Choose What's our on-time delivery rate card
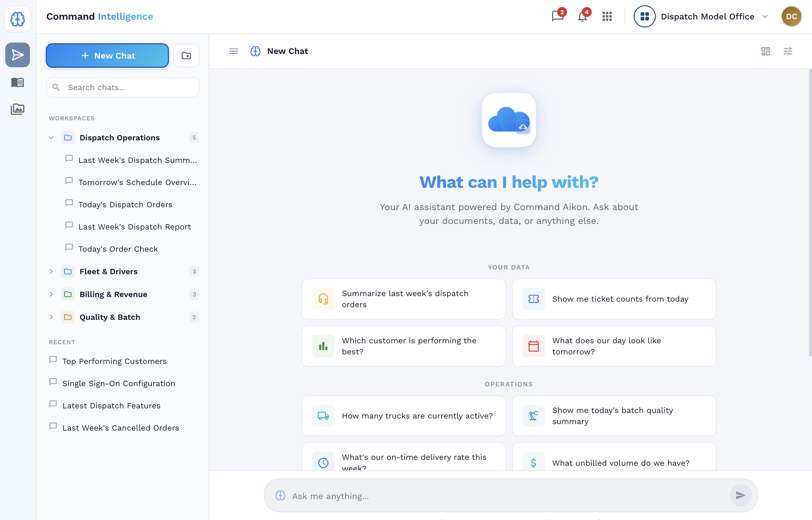The image size is (812, 520). pyautogui.click(x=404, y=457)
